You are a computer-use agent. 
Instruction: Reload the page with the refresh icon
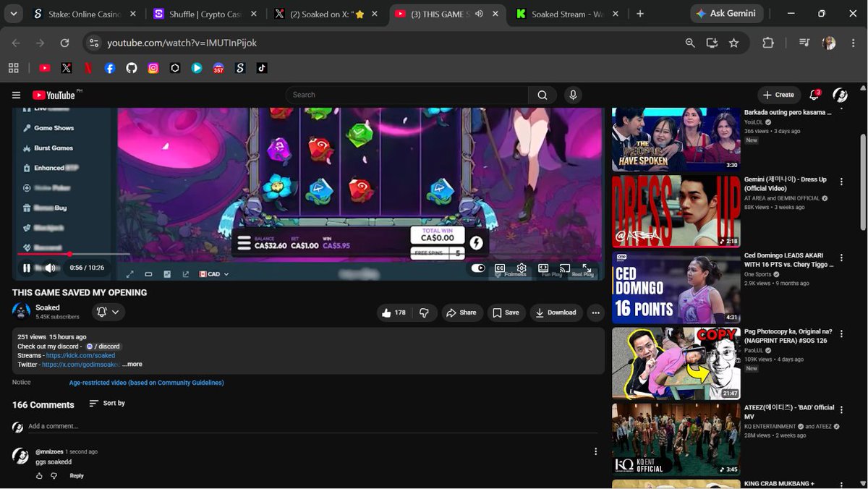64,43
